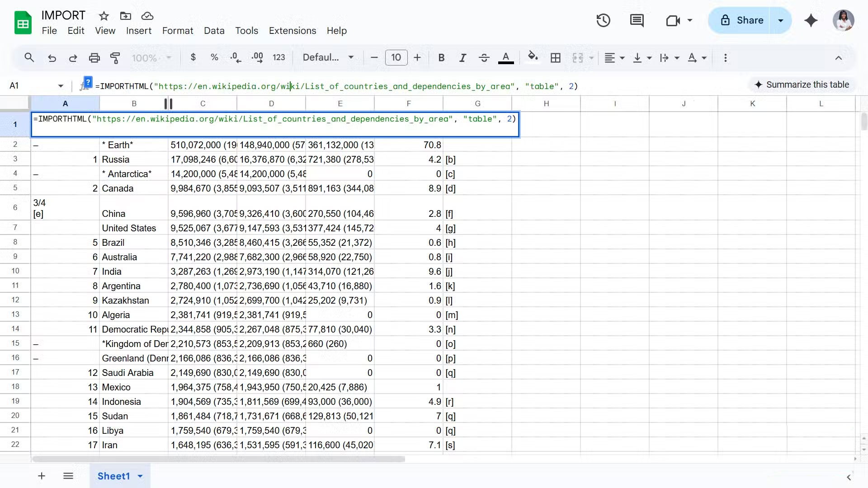The height and width of the screenshot is (488, 868).
Task: Toggle strikethrough formatting
Action: tap(484, 57)
